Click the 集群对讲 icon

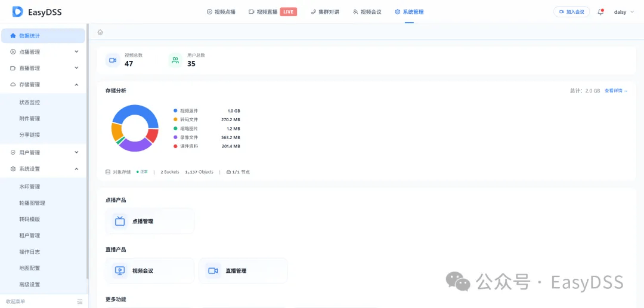click(314, 12)
